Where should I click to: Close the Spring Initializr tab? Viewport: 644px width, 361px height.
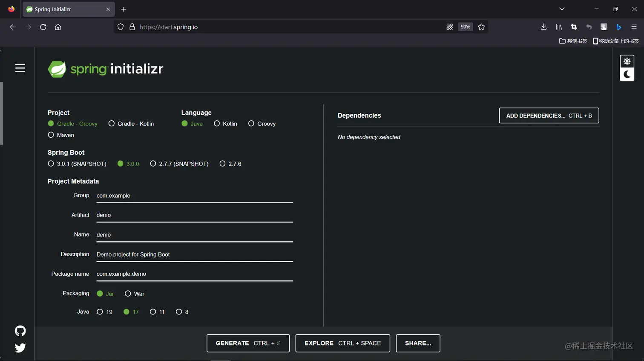pos(108,9)
